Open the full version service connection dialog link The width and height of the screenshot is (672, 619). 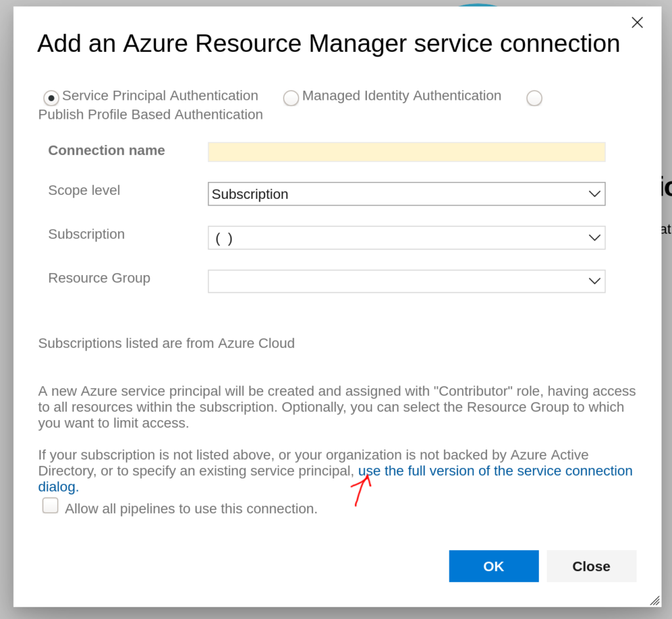click(495, 471)
